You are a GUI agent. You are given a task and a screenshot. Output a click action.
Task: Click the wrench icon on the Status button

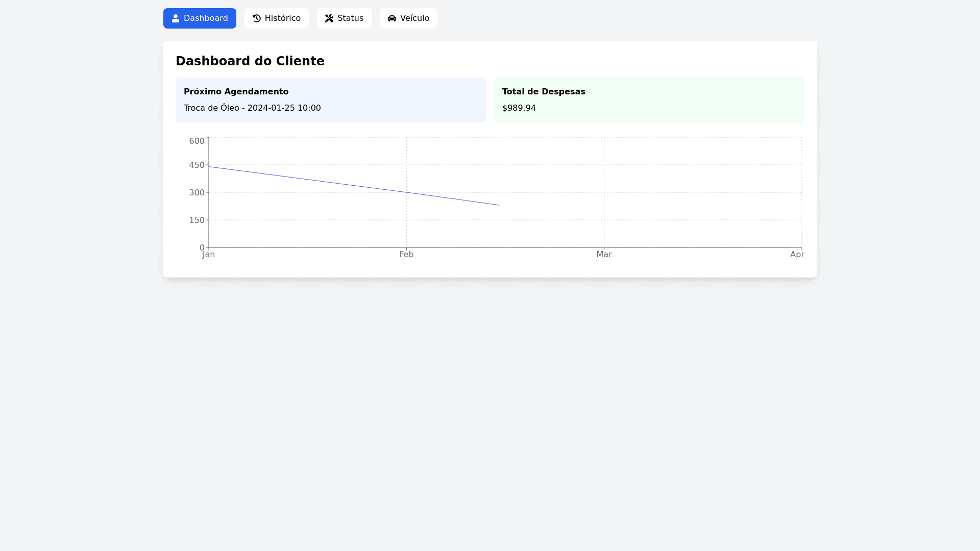330,18
